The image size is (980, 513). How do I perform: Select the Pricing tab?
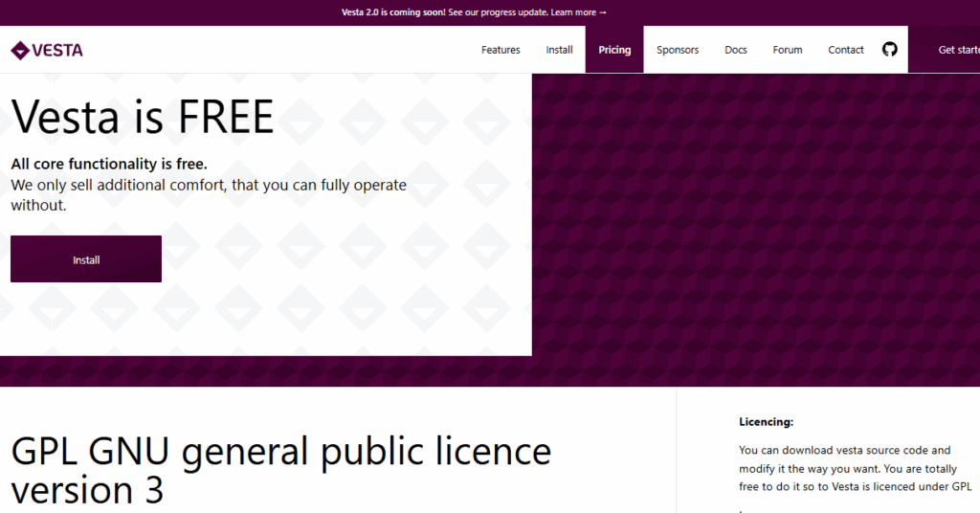click(614, 50)
